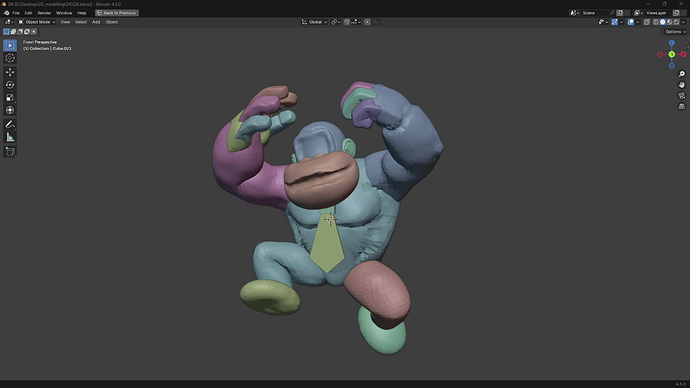Image resolution: width=690 pixels, height=388 pixels.
Task: Click the red X axis gizmo circle
Action: [x=683, y=54]
